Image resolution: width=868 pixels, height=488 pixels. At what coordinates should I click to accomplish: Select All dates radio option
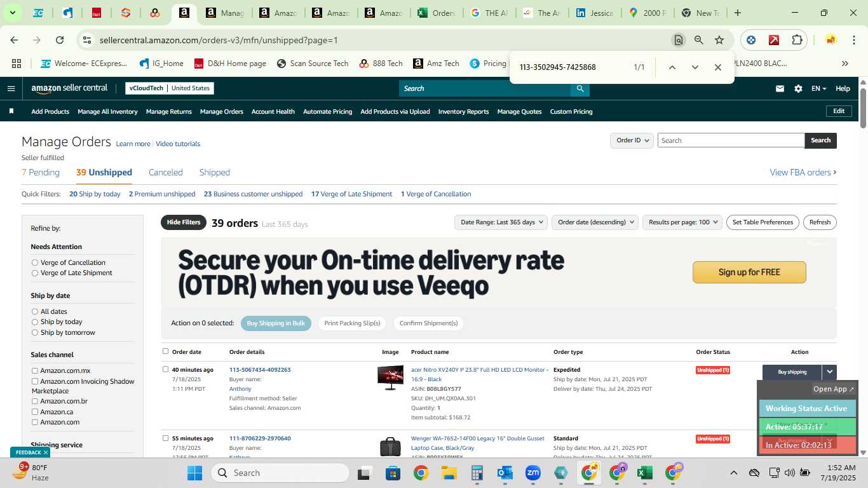pos(35,311)
